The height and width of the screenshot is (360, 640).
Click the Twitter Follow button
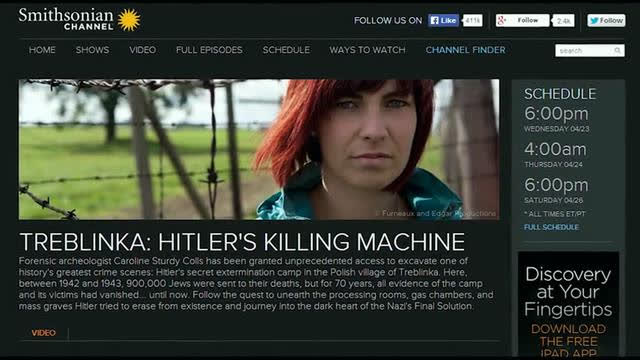pos(606,20)
